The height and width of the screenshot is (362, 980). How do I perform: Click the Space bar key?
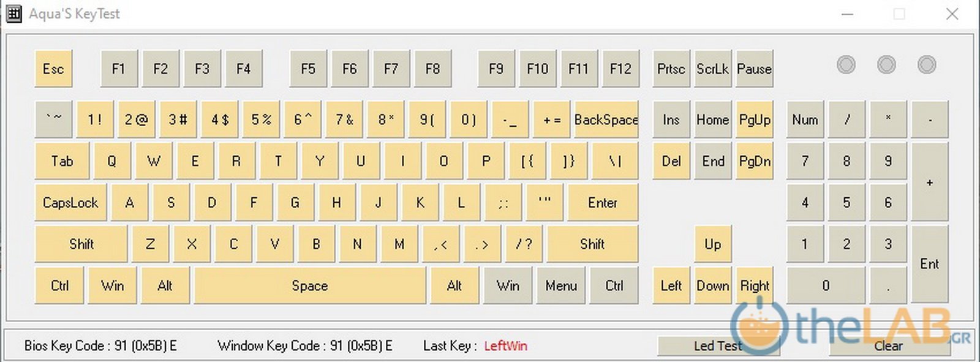pos(309,285)
